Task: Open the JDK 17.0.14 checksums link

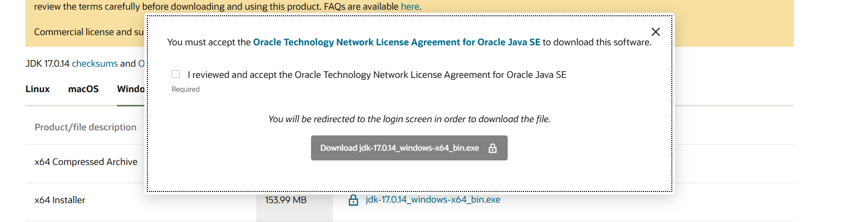Action: pyautogui.click(x=95, y=64)
